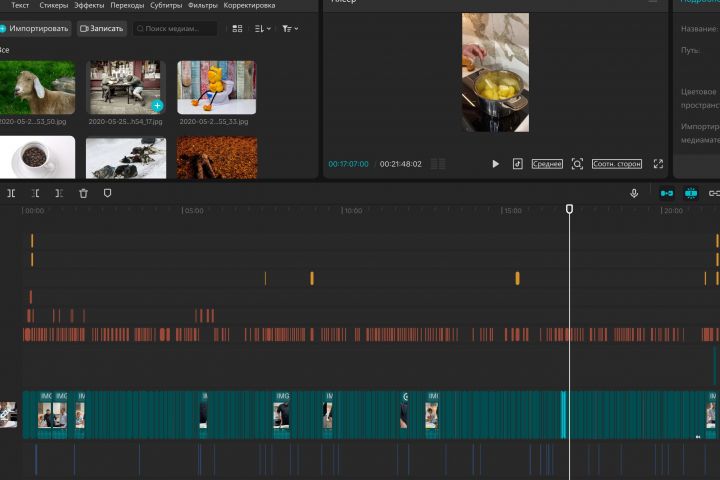720x480 pixels.
Task: Click the current timecode 00:17:07:00
Action: 349,164
